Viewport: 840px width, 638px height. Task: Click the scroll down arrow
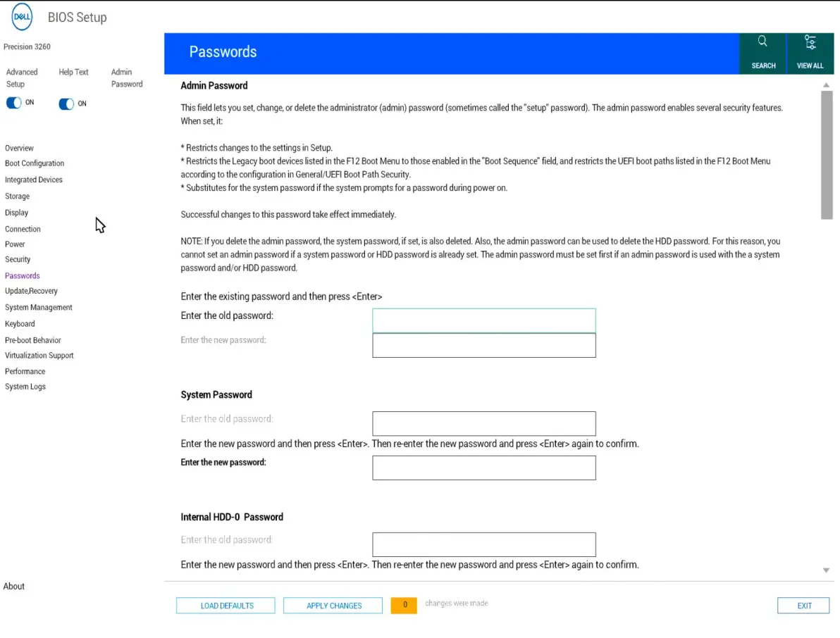(827, 570)
